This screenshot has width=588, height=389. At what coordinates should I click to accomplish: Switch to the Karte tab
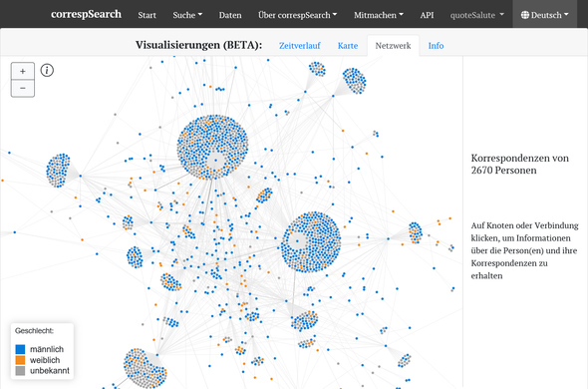pyautogui.click(x=348, y=46)
